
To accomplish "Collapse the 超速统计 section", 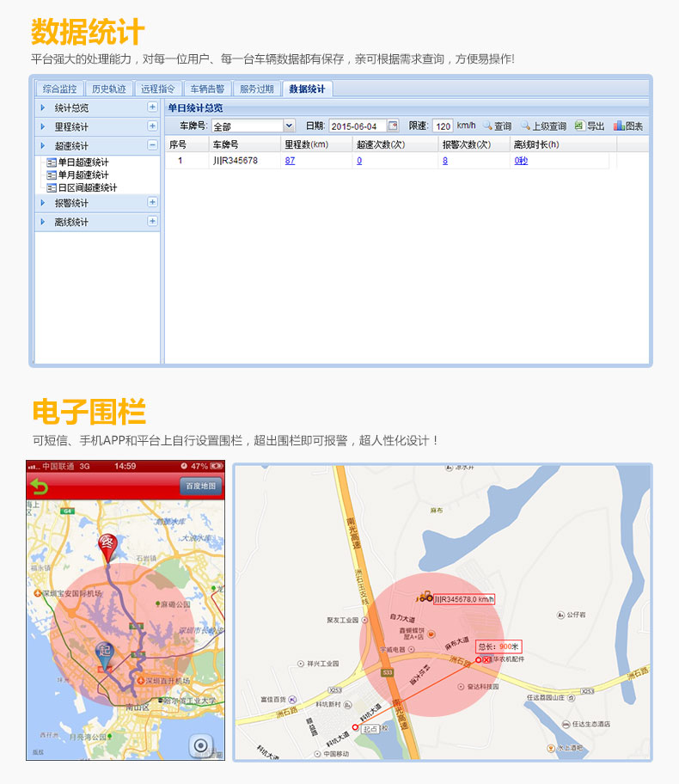I will 152,145.
